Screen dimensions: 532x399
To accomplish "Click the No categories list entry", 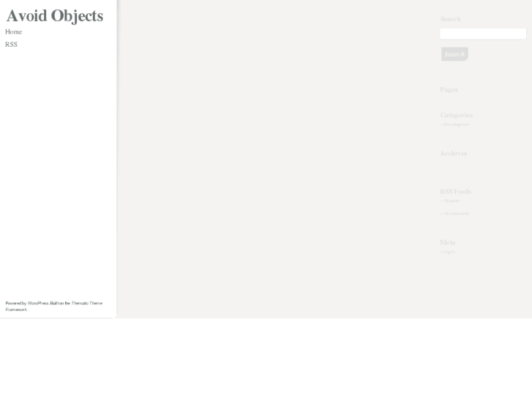I will tap(456, 124).
